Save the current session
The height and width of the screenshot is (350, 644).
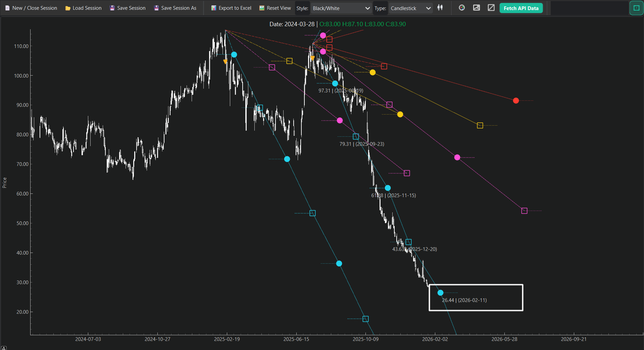coord(127,8)
